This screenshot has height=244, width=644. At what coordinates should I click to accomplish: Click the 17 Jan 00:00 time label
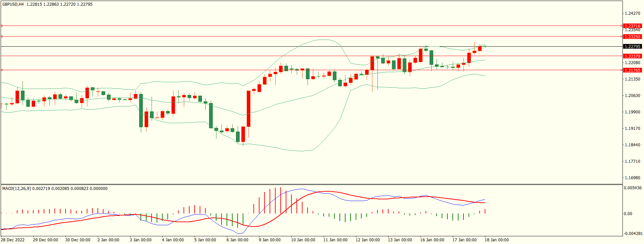(x=465, y=240)
